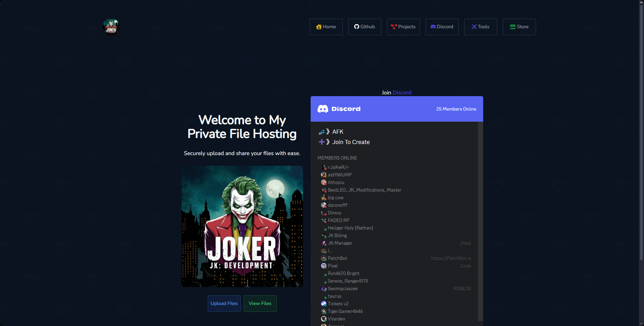Go to the Projects nav item
644x326 pixels.
click(403, 27)
